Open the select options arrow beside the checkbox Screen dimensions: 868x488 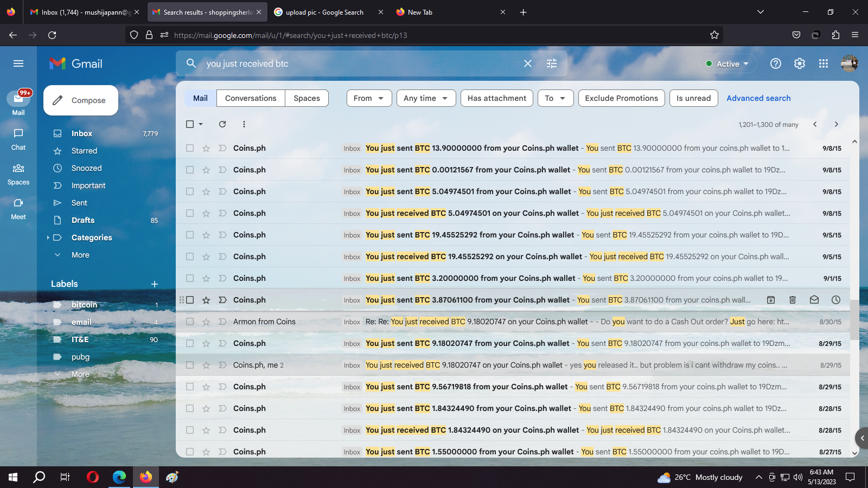201,124
